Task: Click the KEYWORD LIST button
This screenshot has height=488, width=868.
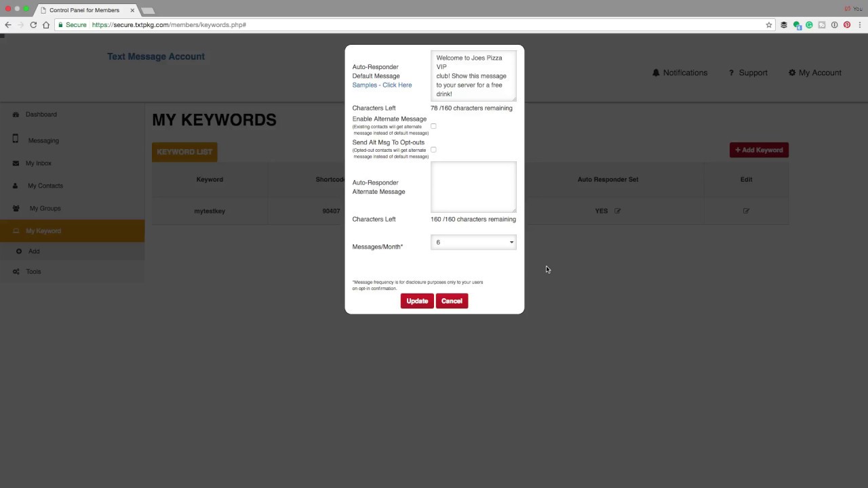Action: point(184,152)
